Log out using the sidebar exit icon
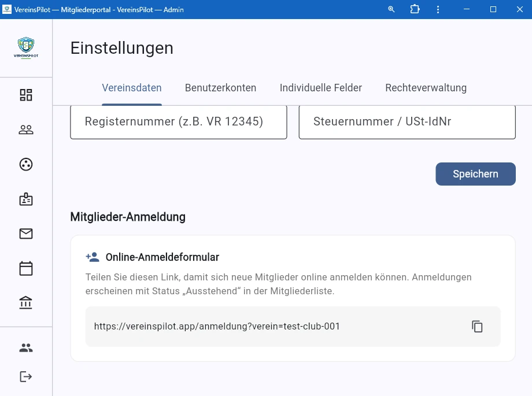The width and height of the screenshot is (532, 396). 25,376
